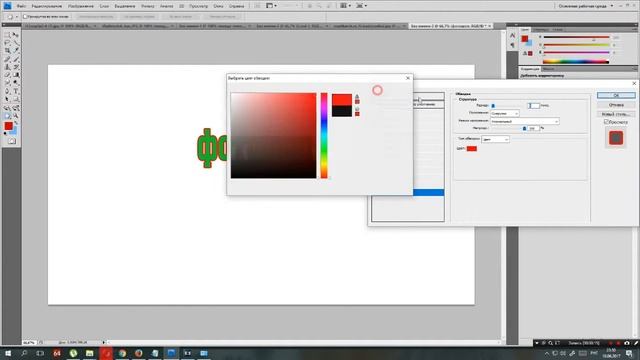Click the web-safe color cube icon
This screenshot has height=360, width=640.
coord(357,109)
